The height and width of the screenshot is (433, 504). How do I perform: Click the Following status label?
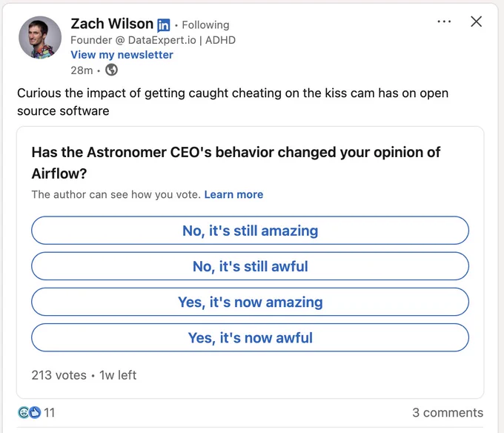205,25
